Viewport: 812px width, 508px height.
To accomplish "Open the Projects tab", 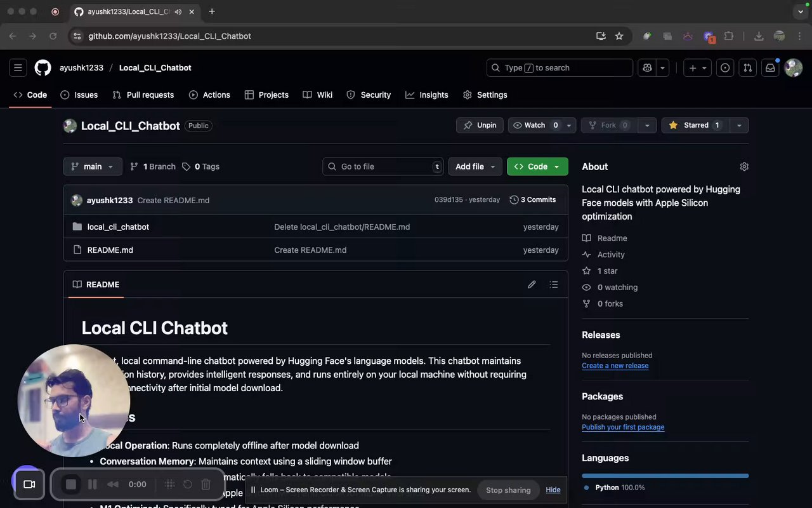I will (266, 95).
